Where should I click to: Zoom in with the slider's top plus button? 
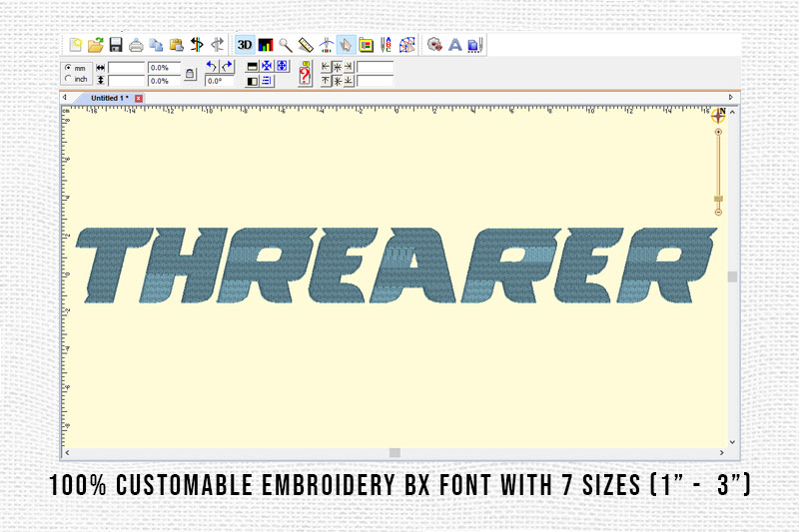[x=718, y=132]
